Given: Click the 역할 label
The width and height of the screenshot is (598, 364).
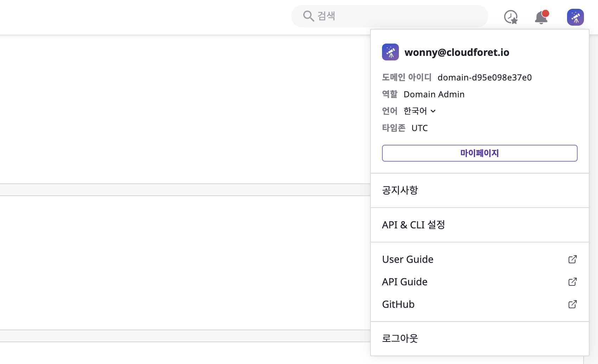Looking at the screenshot, I should tap(390, 94).
